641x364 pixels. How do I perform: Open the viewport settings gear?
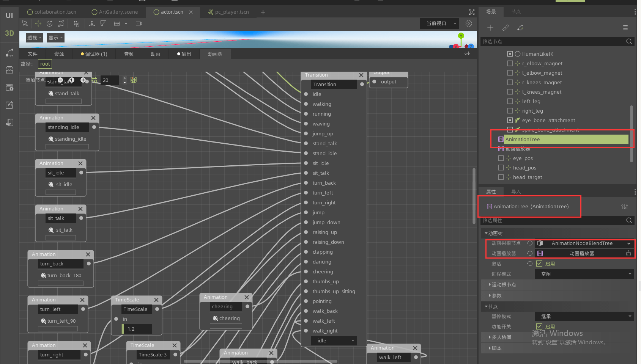pyautogui.click(x=469, y=24)
